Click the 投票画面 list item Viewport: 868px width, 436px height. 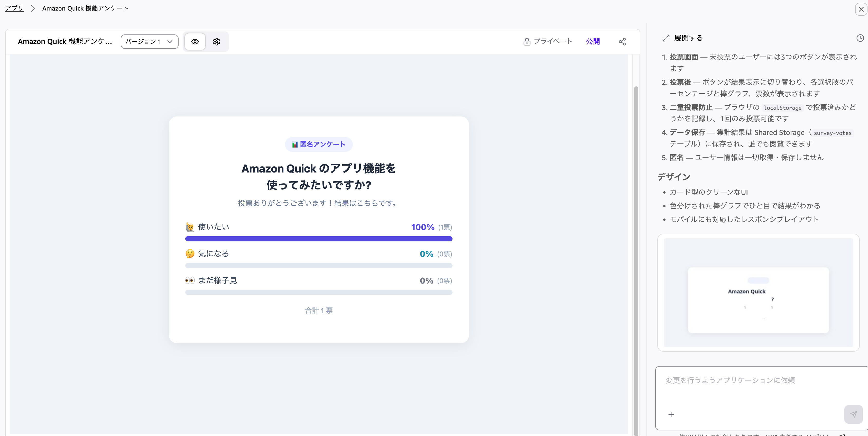click(763, 63)
